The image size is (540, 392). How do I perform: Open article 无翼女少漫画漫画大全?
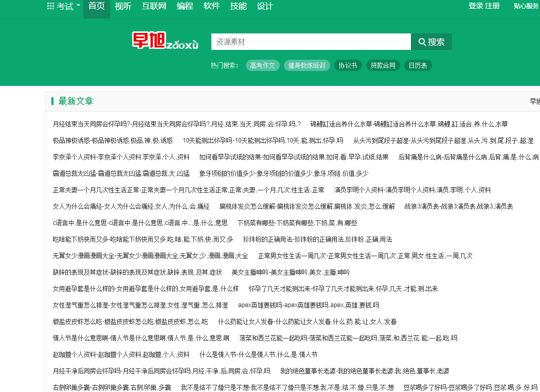pos(150,256)
